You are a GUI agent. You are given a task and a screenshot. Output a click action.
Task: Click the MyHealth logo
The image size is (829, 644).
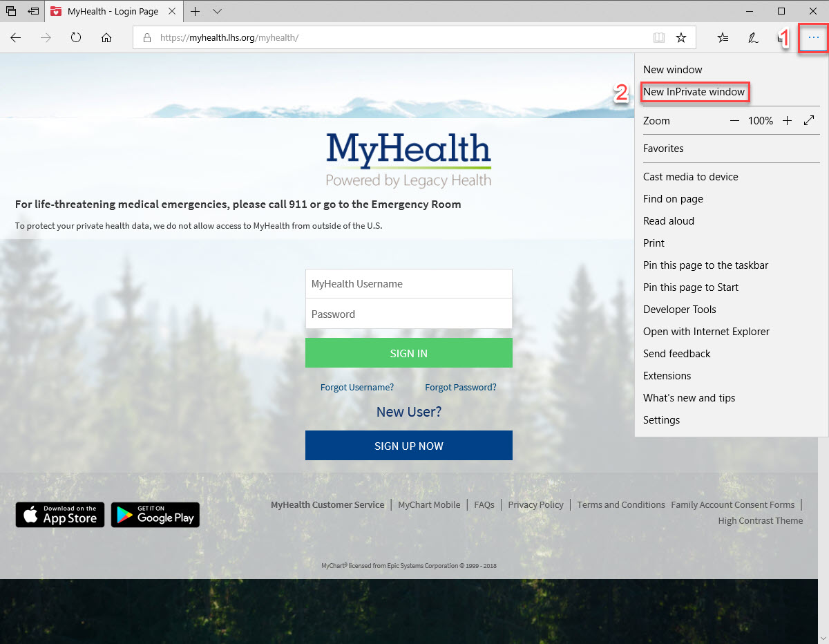[409, 160]
